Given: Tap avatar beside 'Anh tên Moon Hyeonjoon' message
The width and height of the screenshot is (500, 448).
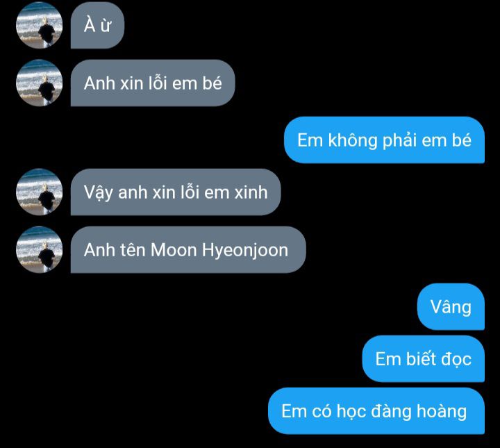Looking at the screenshot, I should click(39, 249).
